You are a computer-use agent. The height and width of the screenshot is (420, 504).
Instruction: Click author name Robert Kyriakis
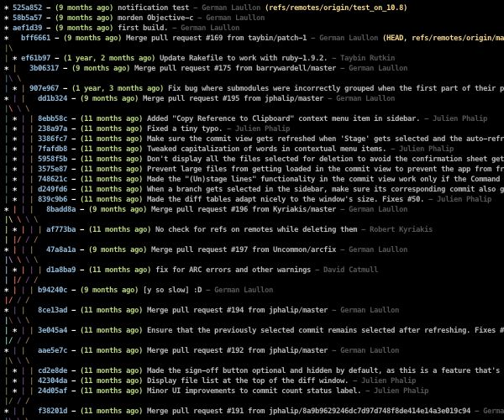[401, 229]
